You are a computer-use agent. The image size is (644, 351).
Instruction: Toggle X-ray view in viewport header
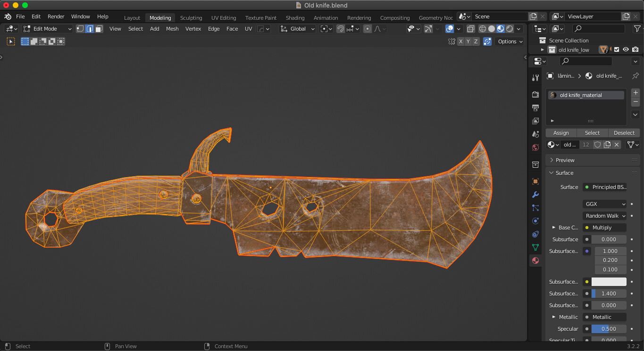[x=470, y=29]
